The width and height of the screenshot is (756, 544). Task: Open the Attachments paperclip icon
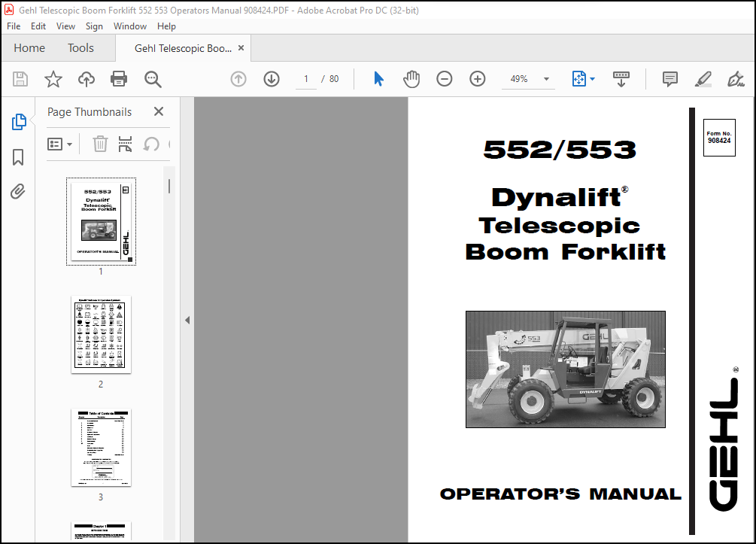[18, 191]
